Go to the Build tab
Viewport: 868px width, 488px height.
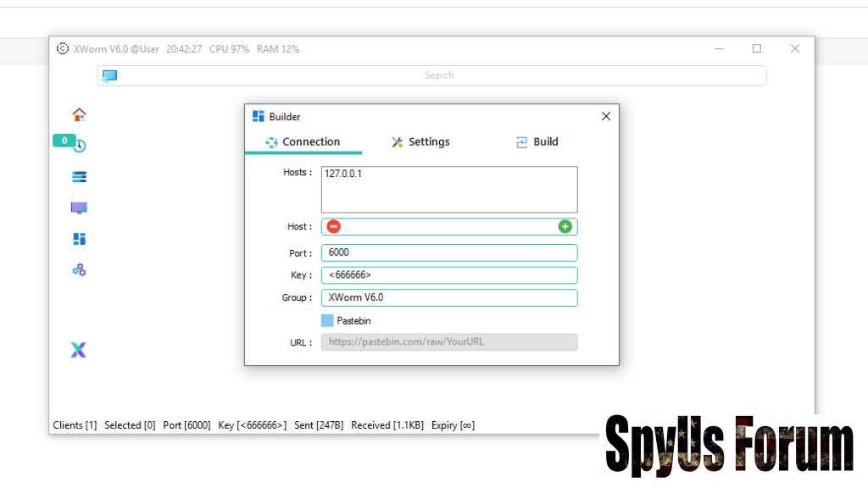(x=537, y=142)
